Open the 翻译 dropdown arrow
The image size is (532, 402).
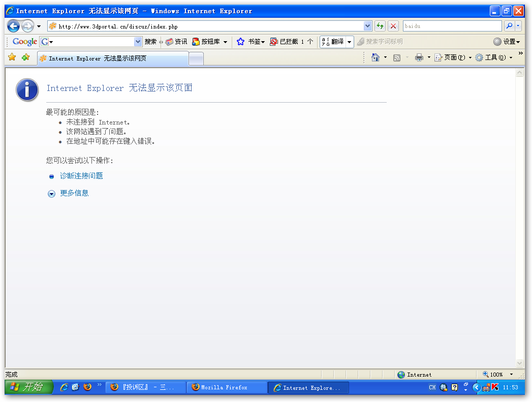(x=350, y=42)
